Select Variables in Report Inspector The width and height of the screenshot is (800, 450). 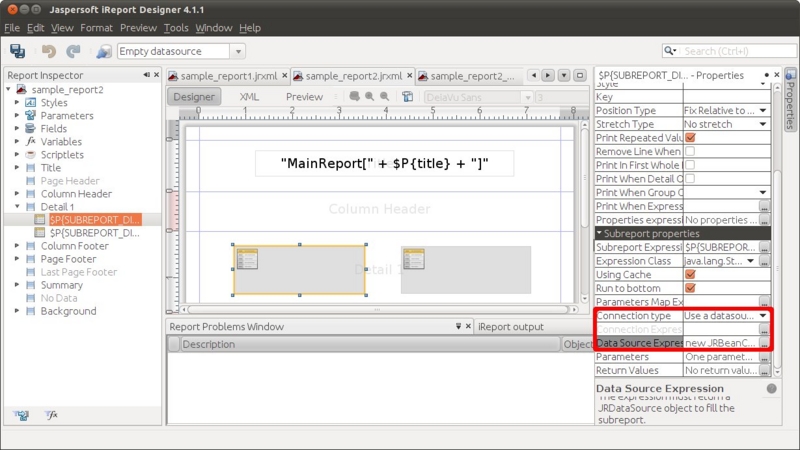[61, 141]
